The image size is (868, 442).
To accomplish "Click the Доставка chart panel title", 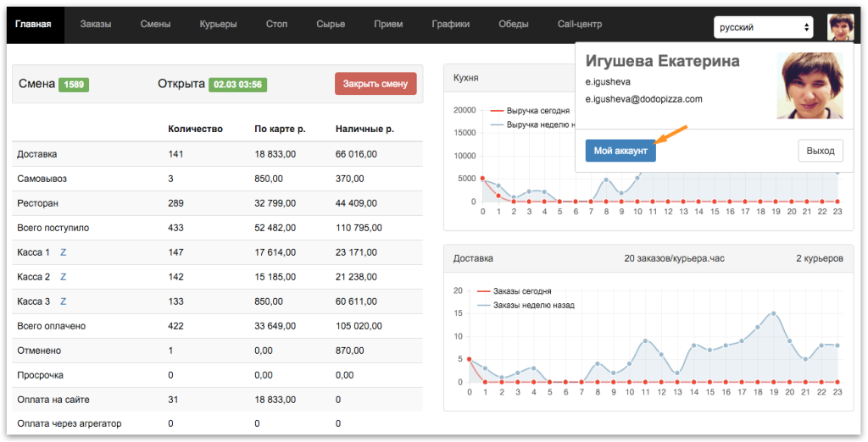I will click(473, 258).
